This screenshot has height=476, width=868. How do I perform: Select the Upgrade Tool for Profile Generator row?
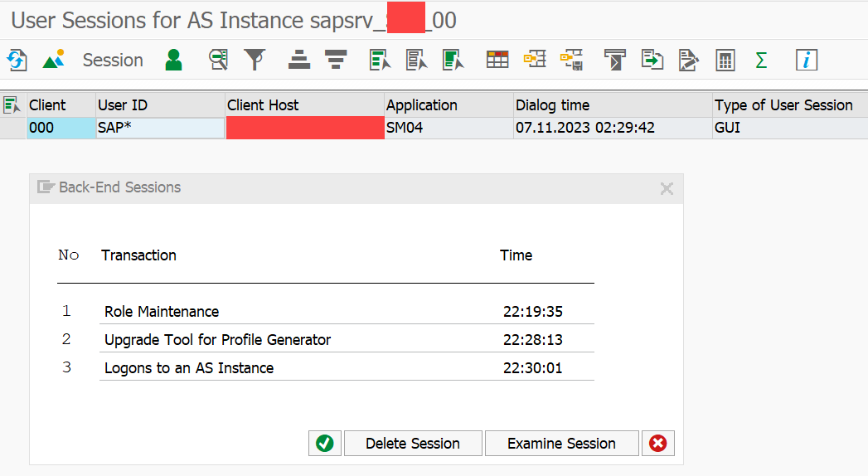pyautogui.click(x=326, y=339)
